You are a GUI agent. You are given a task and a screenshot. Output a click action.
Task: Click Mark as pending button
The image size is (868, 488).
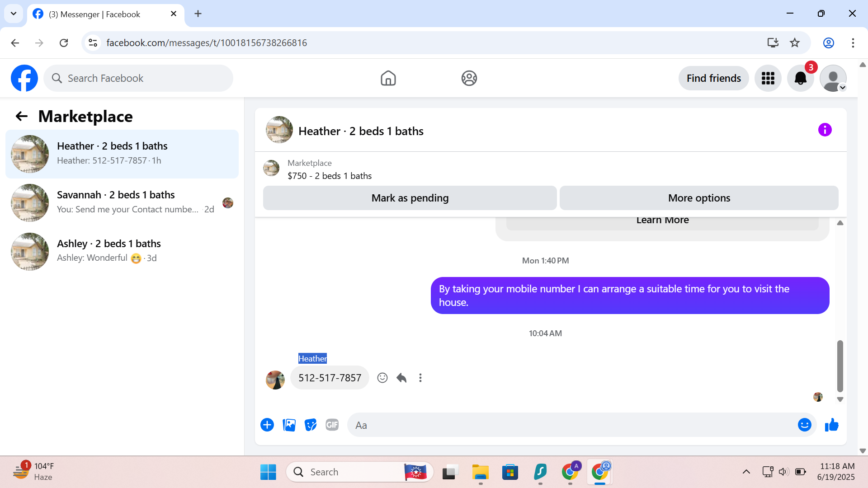[410, 198]
